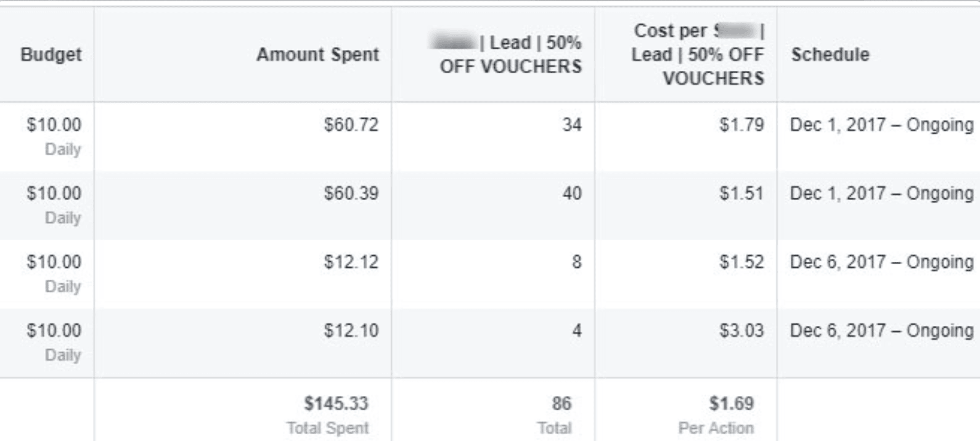Select the $12.10 amount spent value
Image resolution: width=980 pixels, height=441 pixels.
pos(351,331)
